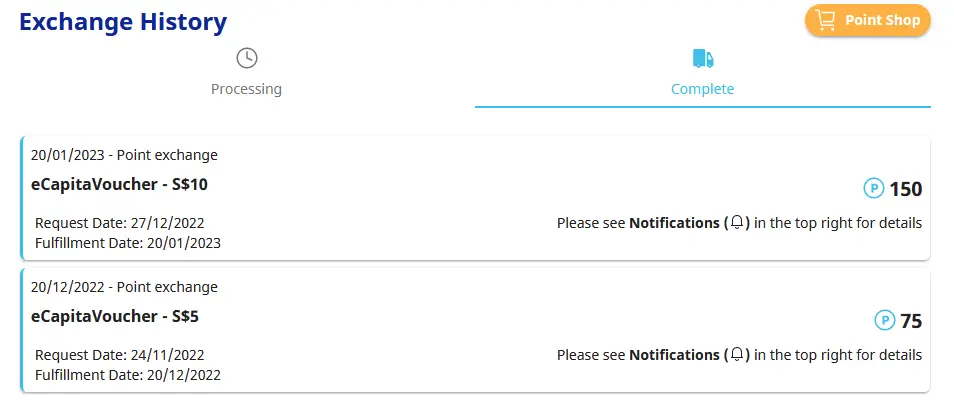Click the point coin icon beside 150
The height and width of the screenshot is (403, 954).
(x=874, y=188)
